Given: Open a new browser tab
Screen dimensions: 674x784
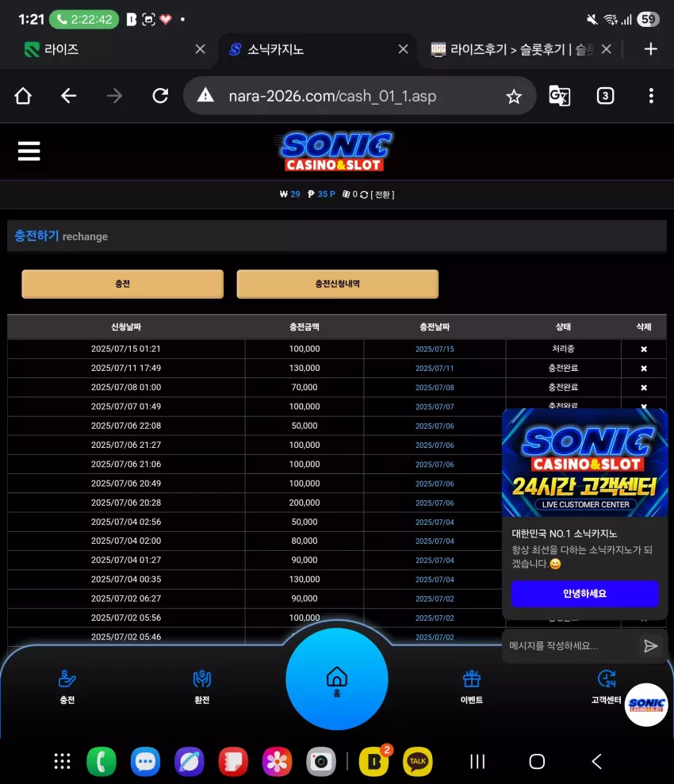Looking at the screenshot, I should pos(650,49).
